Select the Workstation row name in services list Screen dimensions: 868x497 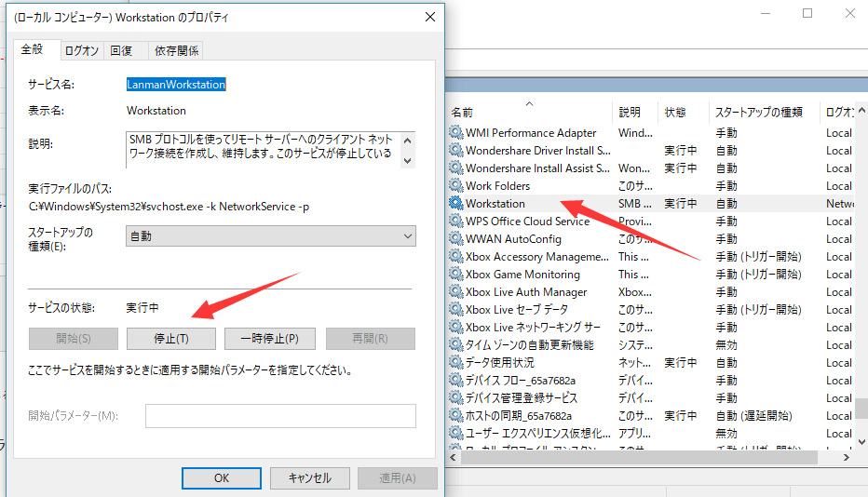coord(495,203)
